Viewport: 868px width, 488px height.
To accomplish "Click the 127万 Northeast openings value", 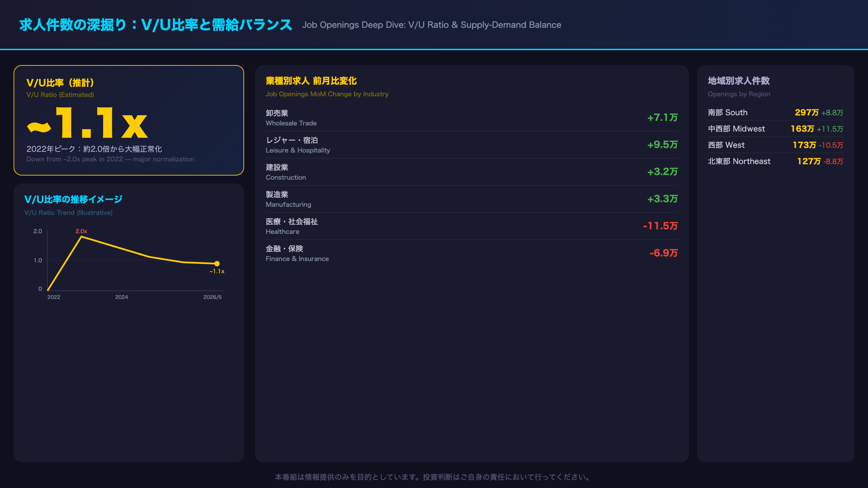I will 809,161.
